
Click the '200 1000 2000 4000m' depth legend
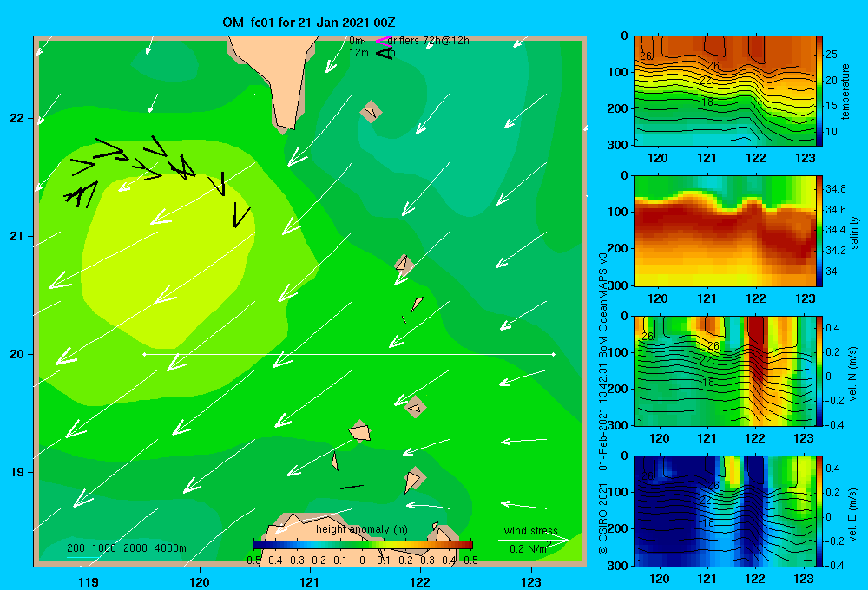pyautogui.click(x=126, y=548)
